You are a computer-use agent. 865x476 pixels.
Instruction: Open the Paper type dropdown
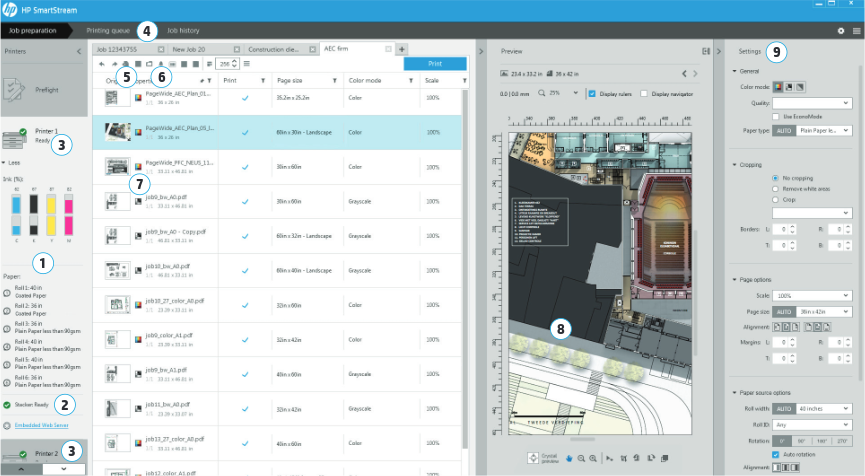825,131
